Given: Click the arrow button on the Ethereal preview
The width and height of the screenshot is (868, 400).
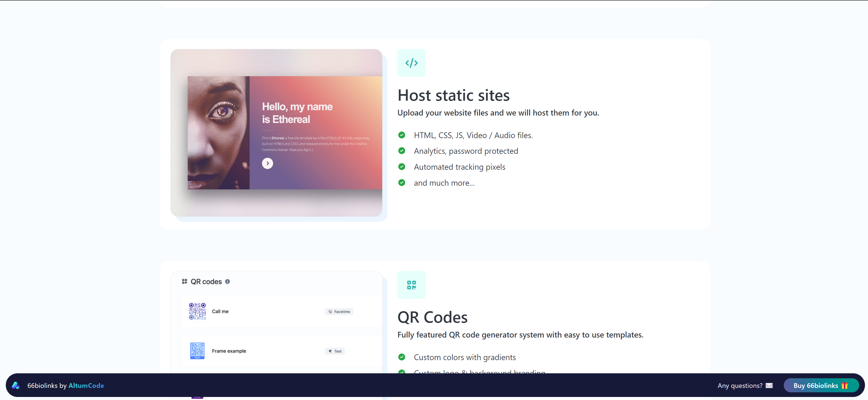Looking at the screenshot, I should 267,163.
